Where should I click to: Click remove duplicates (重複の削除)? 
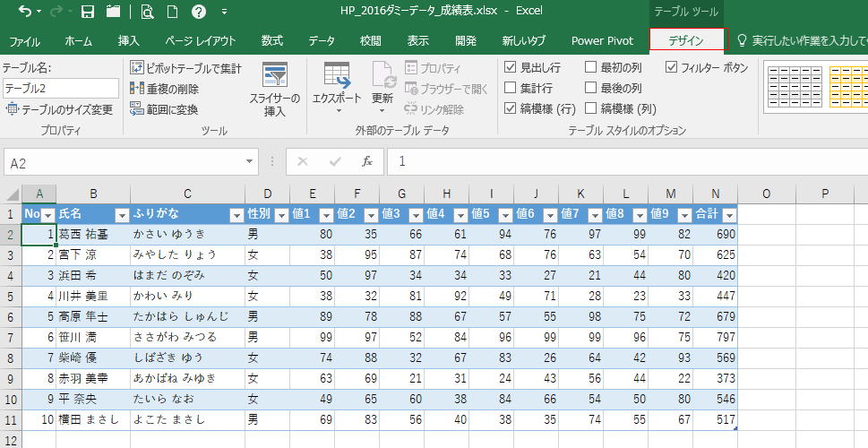click(x=165, y=89)
